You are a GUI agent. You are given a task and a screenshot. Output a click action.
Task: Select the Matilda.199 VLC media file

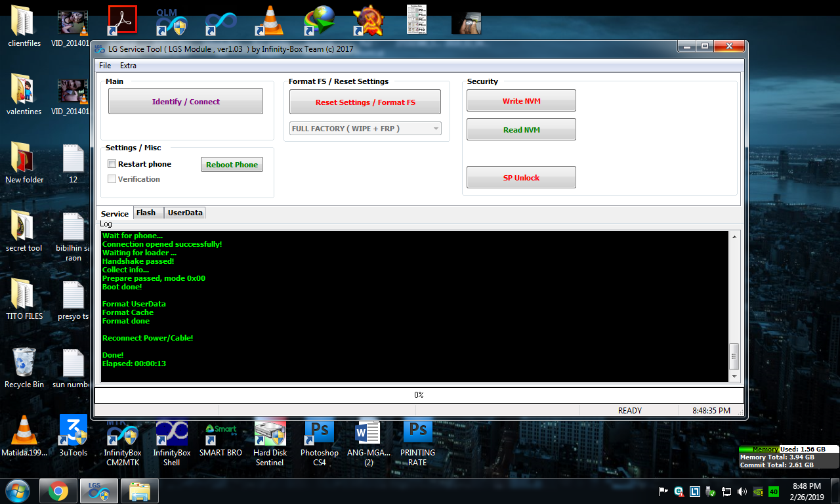24,436
